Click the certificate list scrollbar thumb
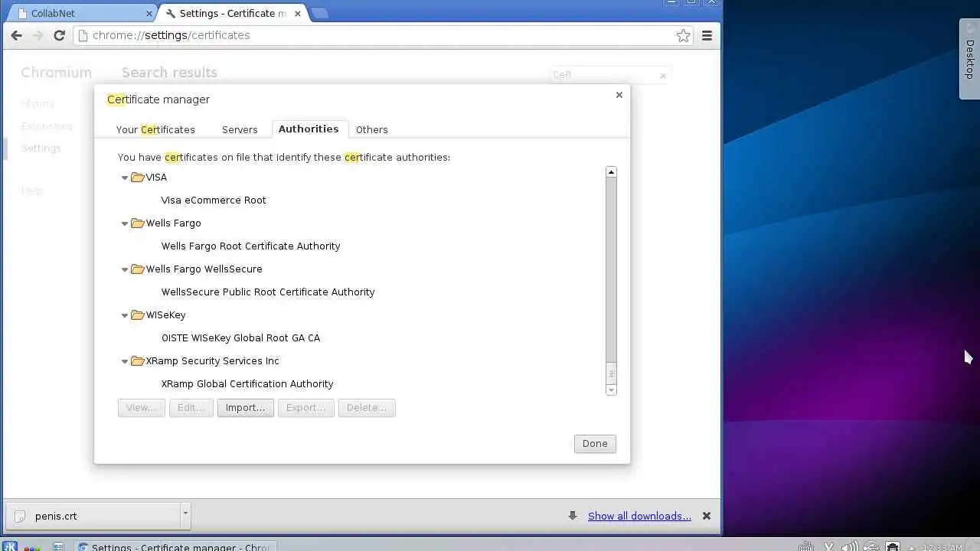The image size is (980, 551). pos(611,373)
